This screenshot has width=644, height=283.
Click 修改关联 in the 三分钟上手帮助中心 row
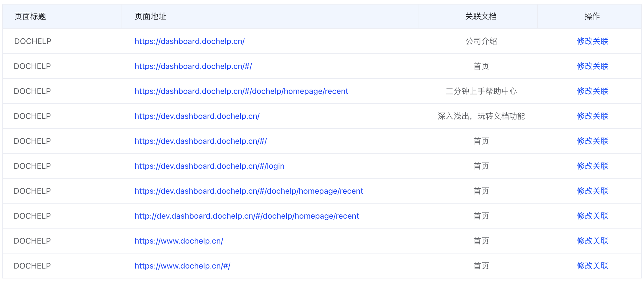tap(592, 91)
